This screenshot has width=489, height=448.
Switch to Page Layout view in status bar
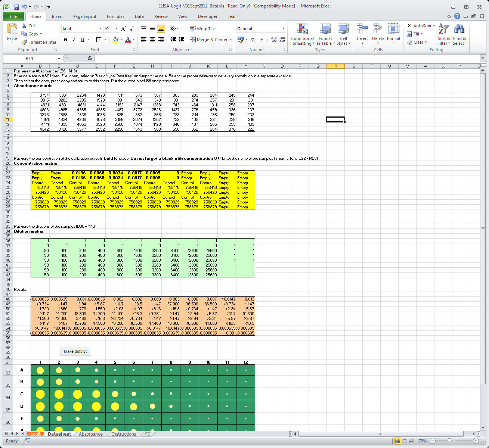405,441
